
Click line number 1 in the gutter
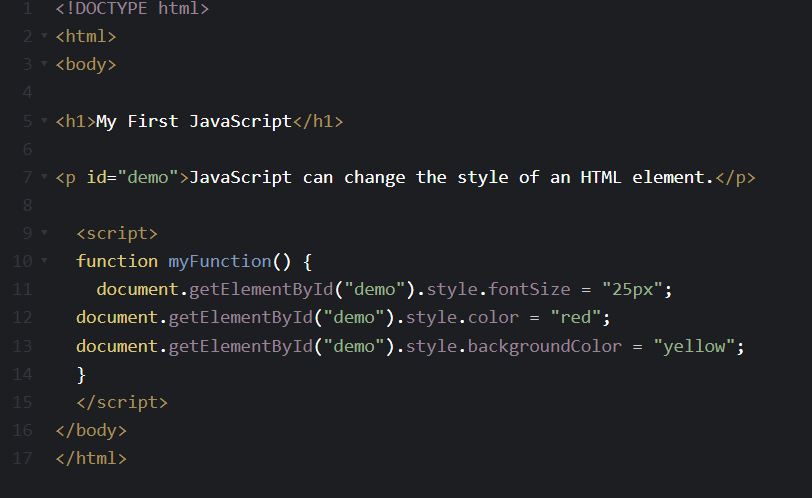28,9
